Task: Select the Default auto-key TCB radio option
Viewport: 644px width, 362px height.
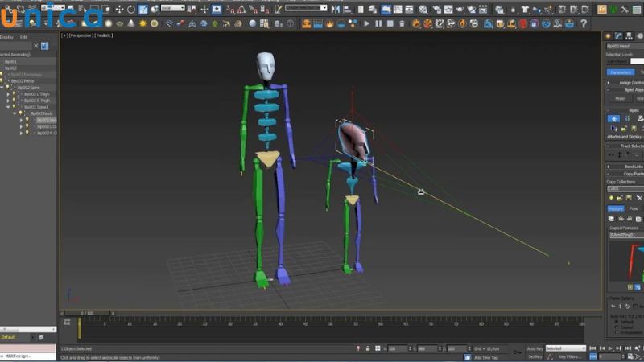Action: coord(618,321)
